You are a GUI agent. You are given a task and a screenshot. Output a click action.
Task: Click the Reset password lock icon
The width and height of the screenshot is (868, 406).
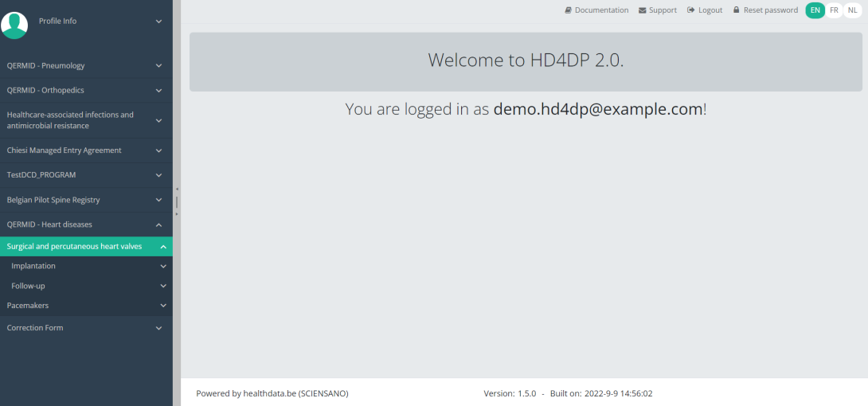click(x=737, y=10)
